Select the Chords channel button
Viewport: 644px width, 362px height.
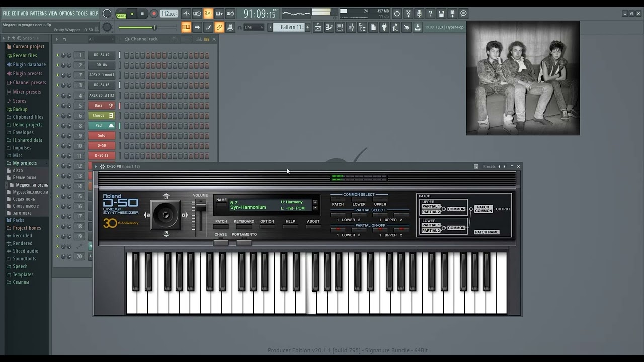102,116
